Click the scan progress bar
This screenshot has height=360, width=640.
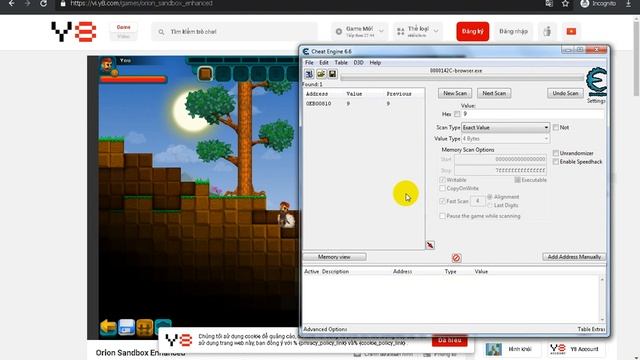point(462,78)
